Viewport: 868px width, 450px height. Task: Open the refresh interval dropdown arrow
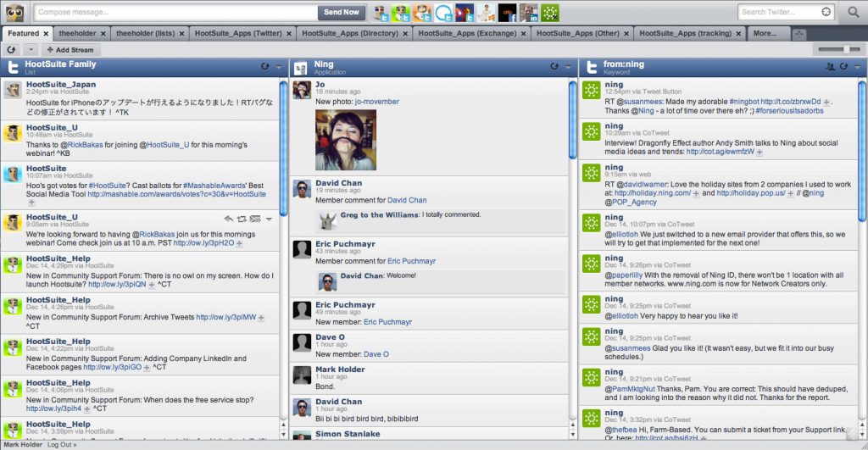tap(30, 50)
